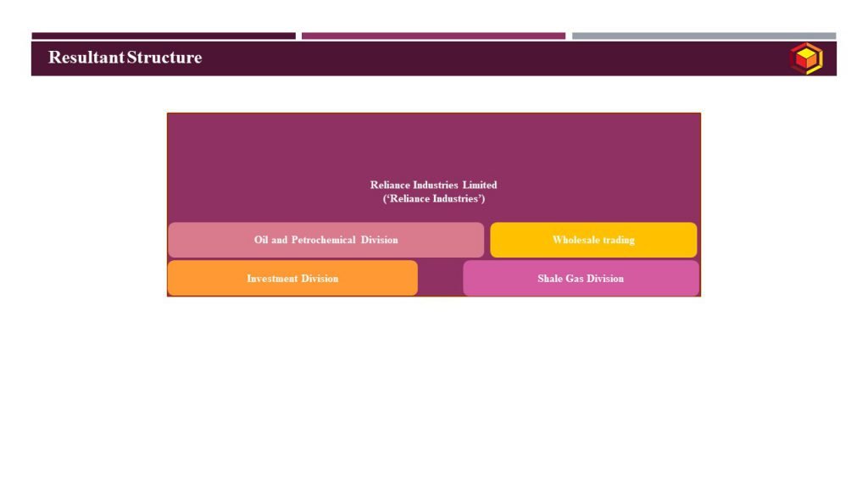Image resolution: width=868 pixels, height=488 pixels.
Task: Click the ('Reliance Industries') subtitle text
Action: tap(433, 198)
